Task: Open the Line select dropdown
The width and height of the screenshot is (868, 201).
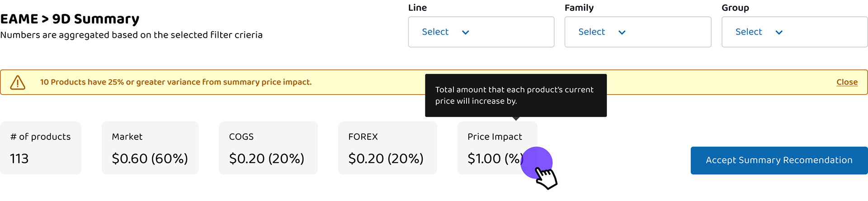Action: pyautogui.click(x=481, y=32)
